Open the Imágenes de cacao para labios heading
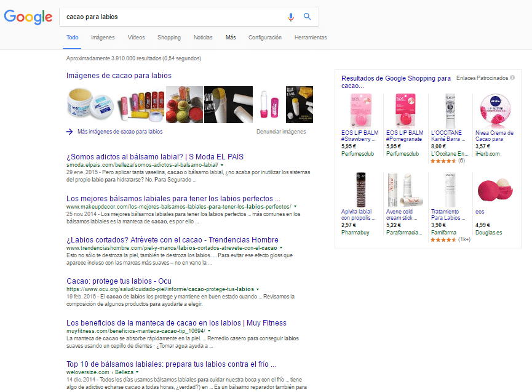Viewport: 532px width, 392px height. (119, 76)
